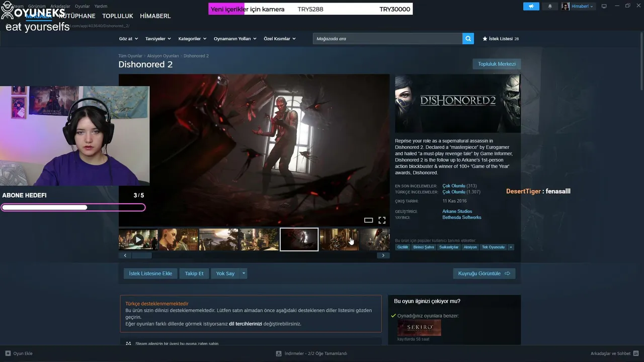Expand the Özel Kısımlar dropdown
Viewport: 644px width, 362px height.
click(280, 39)
